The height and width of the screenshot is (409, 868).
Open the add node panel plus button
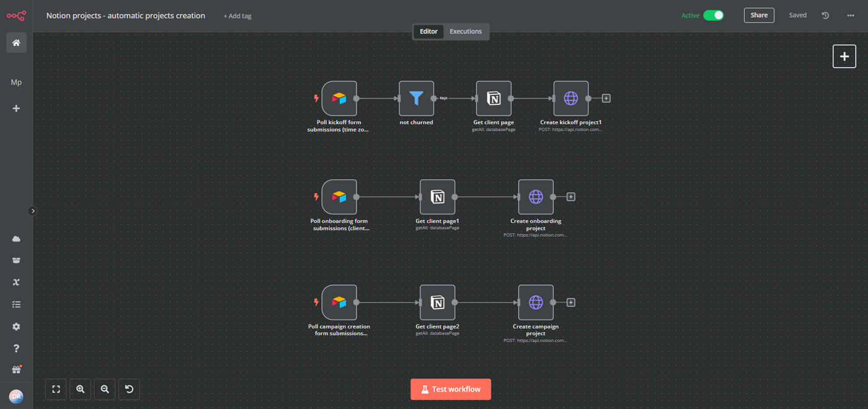pyautogui.click(x=844, y=56)
